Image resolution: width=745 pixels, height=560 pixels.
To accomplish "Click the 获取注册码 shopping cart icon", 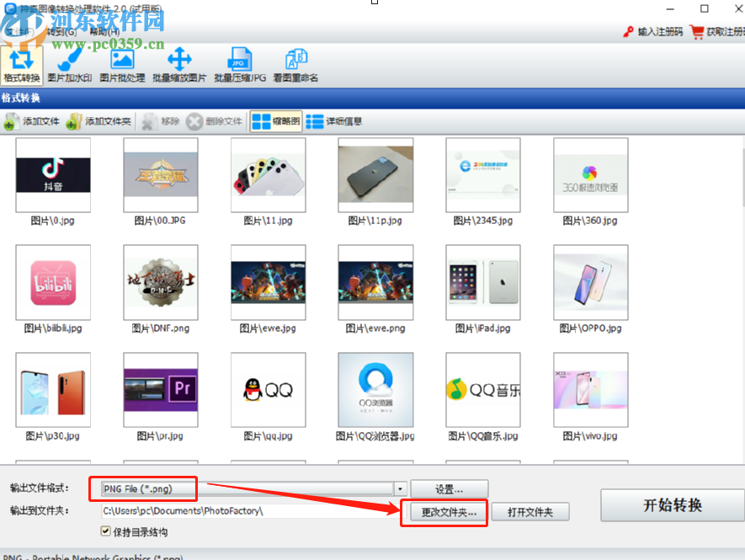I will pyautogui.click(x=697, y=32).
